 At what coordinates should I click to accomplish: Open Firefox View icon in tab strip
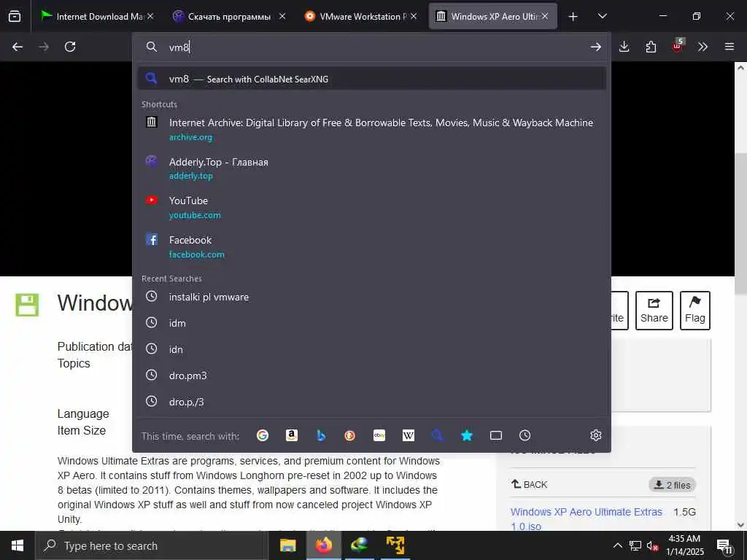click(x=15, y=16)
